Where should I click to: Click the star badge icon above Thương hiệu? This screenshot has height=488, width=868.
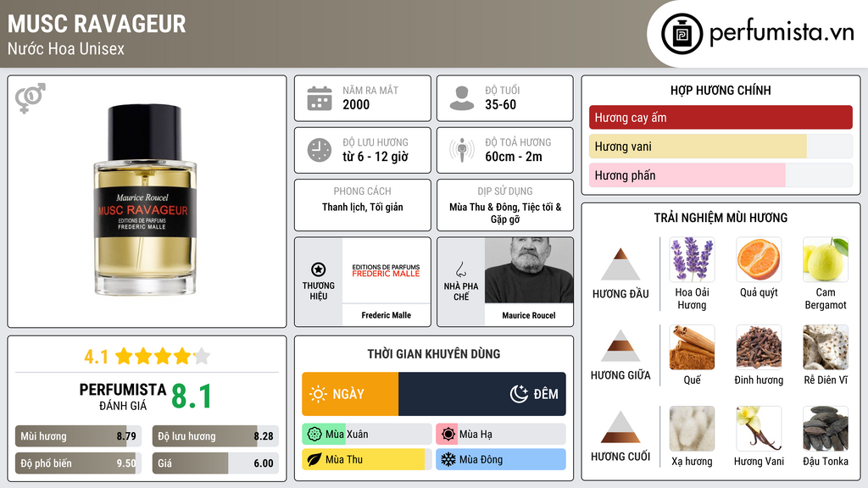[319, 269]
